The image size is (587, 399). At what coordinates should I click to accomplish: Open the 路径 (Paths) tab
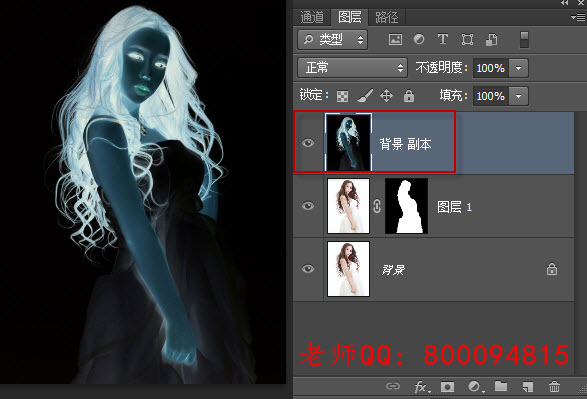(x=387, y=17)
